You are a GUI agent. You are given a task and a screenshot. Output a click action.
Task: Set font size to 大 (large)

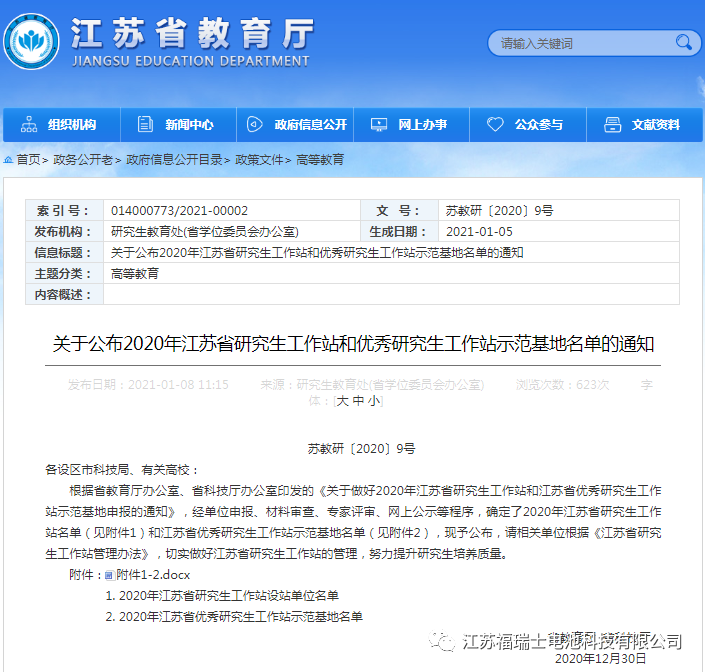point(342,400)
